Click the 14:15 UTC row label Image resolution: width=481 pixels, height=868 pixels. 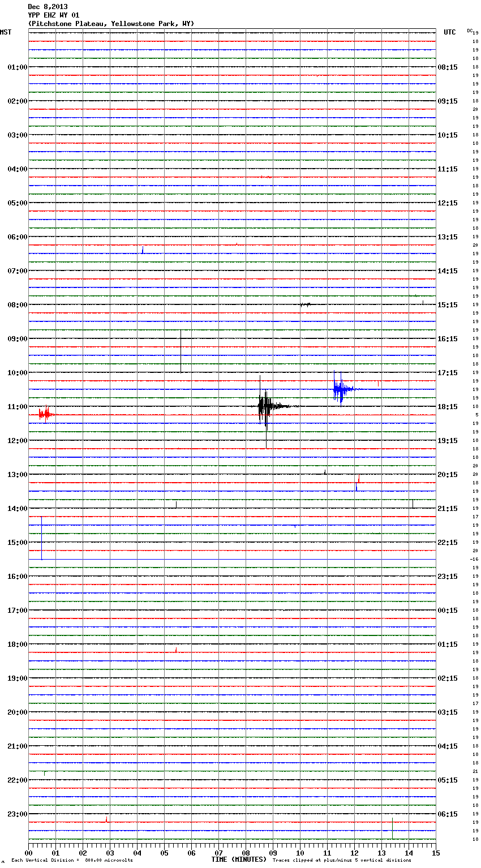448,271
